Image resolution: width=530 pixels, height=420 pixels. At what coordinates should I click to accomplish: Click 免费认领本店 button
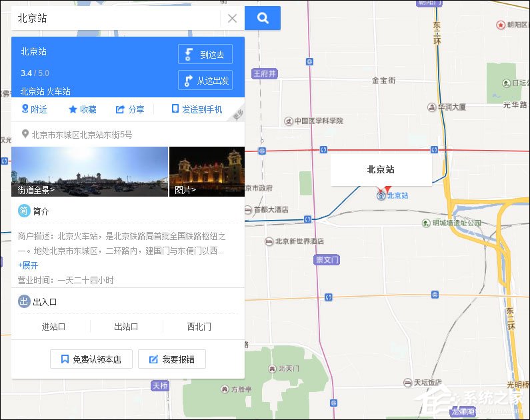[91, 359]
